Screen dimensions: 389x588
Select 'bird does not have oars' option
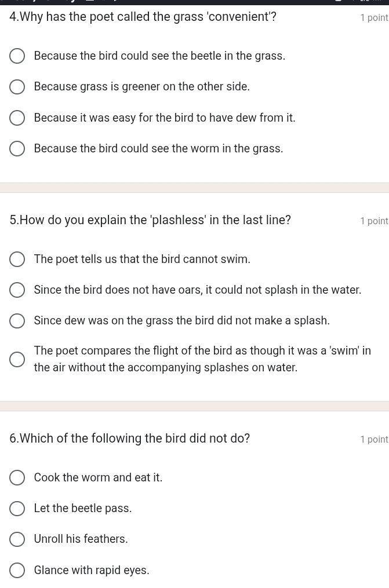click(17, 290)
